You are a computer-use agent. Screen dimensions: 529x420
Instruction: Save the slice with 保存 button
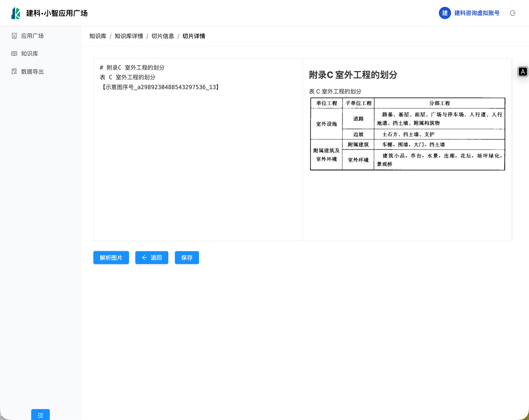[187, 257]
